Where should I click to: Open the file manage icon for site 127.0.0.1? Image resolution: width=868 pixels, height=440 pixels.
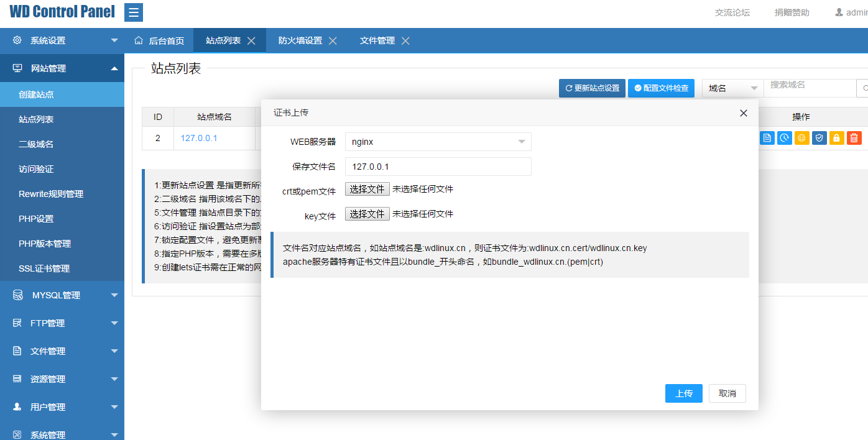tap(767, 138)
